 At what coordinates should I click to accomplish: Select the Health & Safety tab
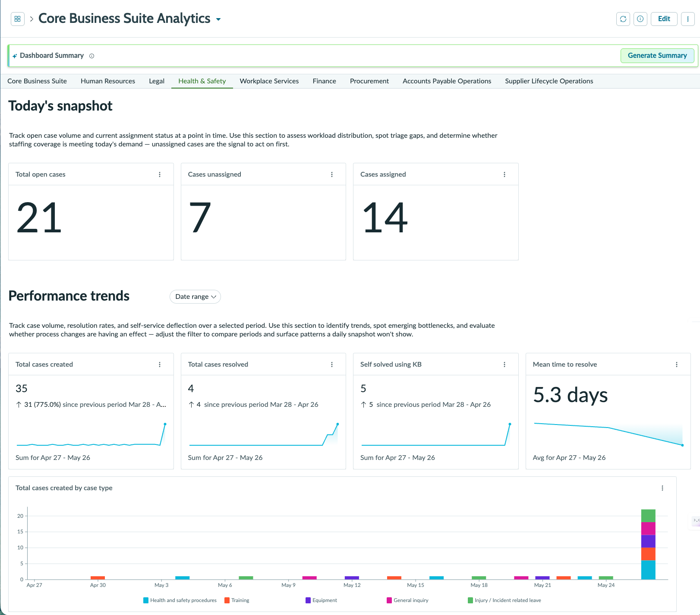(x=202, y=81)
